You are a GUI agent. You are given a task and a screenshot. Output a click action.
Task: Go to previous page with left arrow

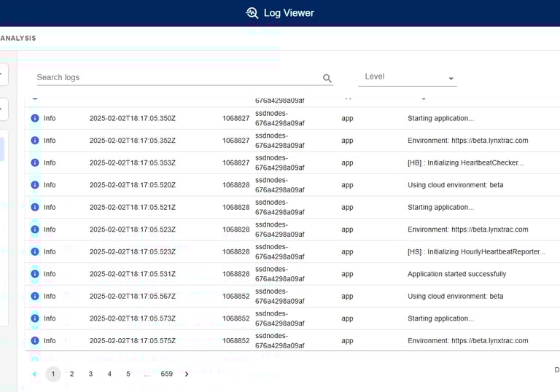pos(35,375)
